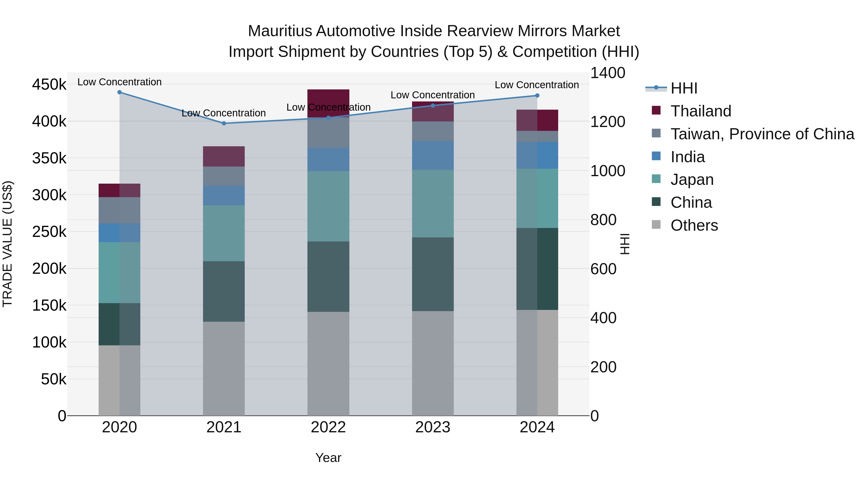
Task: Click the 2024 x-axis label
Action: (x=537, y=427)
